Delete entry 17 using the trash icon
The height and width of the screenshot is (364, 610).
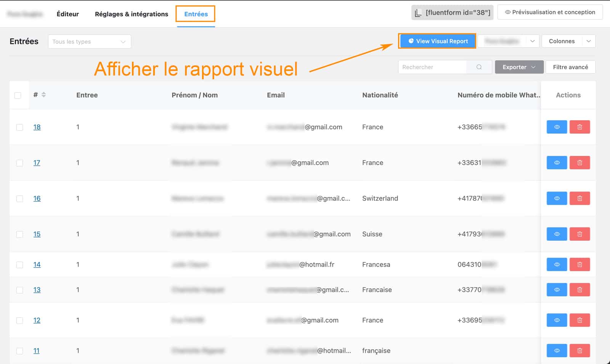pos(579,163)
